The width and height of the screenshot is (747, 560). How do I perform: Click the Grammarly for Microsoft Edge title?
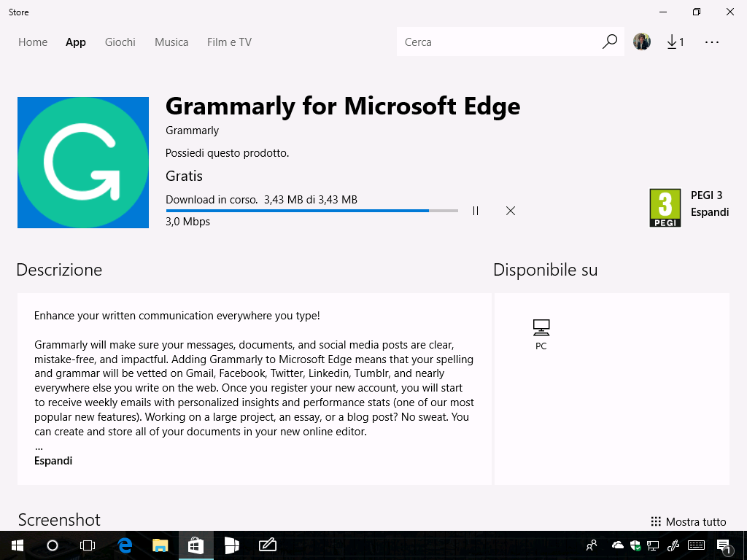[343, 106]
